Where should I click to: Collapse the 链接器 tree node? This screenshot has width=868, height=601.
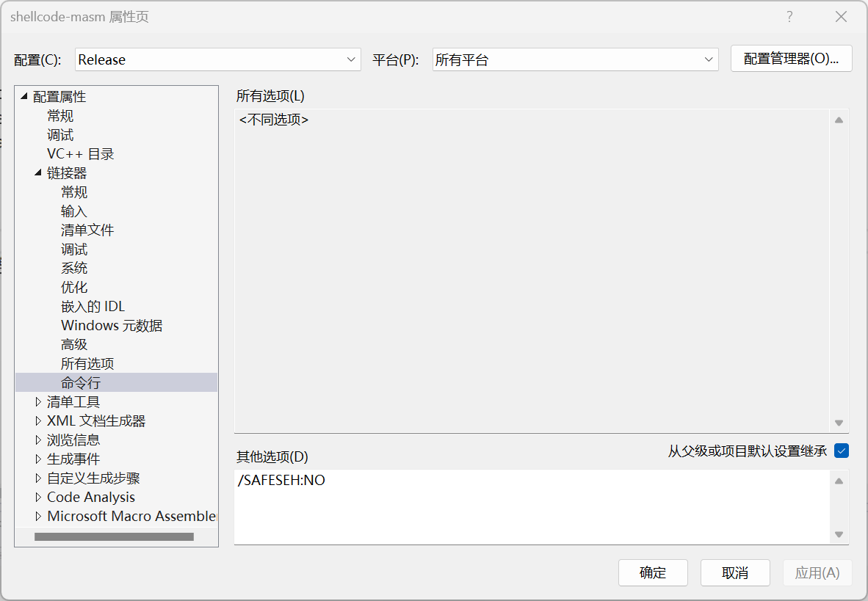[38, 173]
